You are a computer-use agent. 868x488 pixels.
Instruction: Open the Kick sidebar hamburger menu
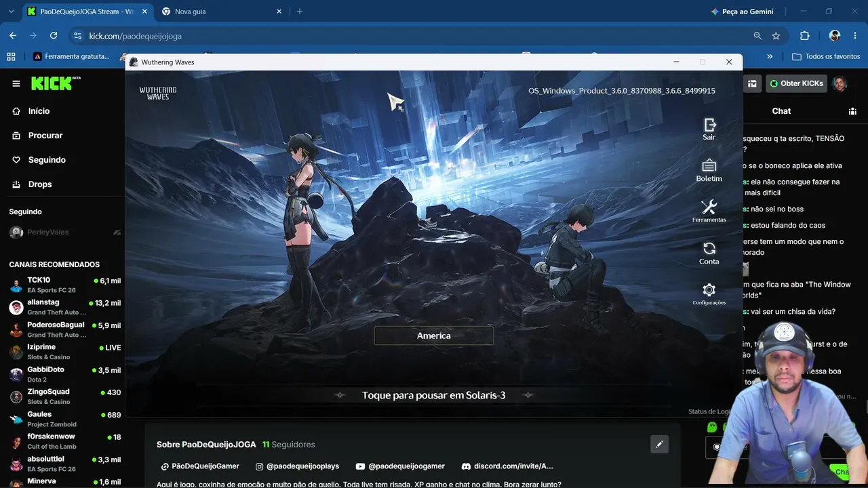pyautogui.click(x=16, y=83)
